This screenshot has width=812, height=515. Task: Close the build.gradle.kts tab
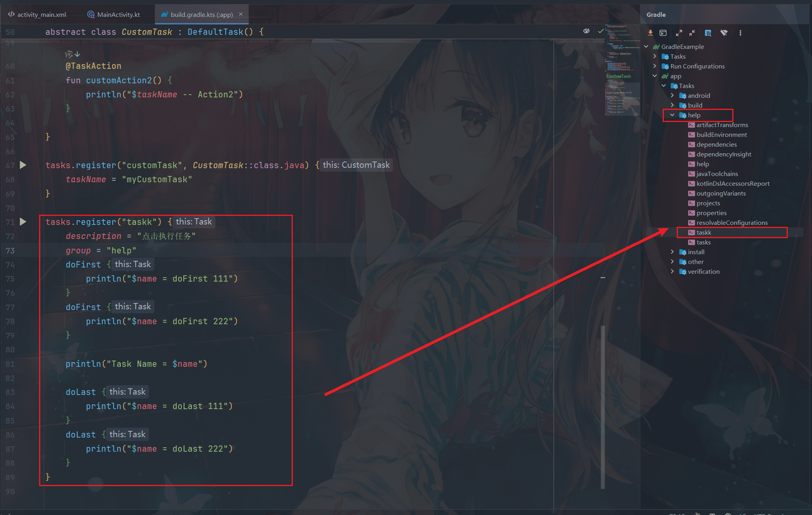click(x=241, y=14)
